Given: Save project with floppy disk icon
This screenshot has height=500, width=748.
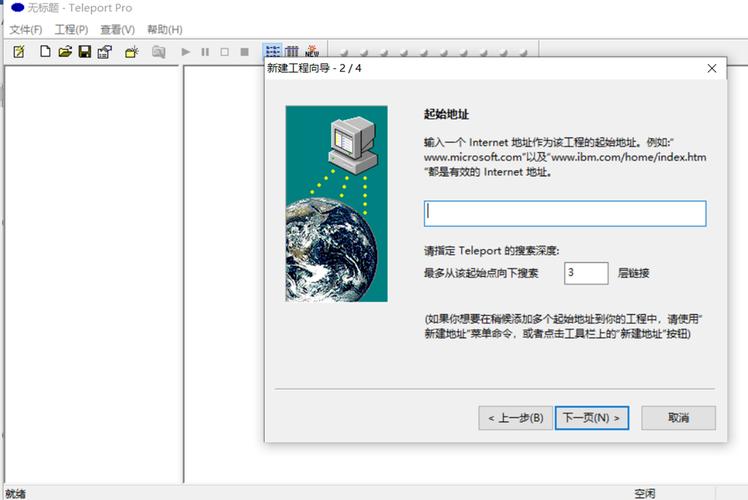Looking at the screenshot, I should 85,52.
